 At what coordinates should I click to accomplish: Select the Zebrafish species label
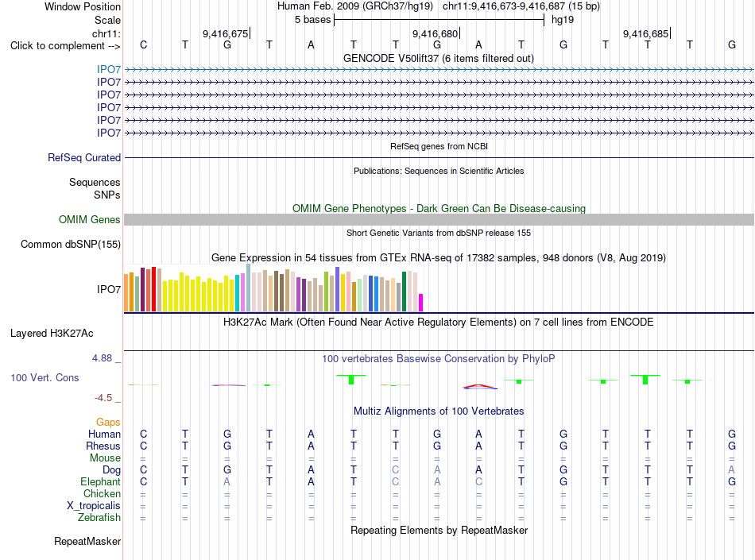[99, 518]
